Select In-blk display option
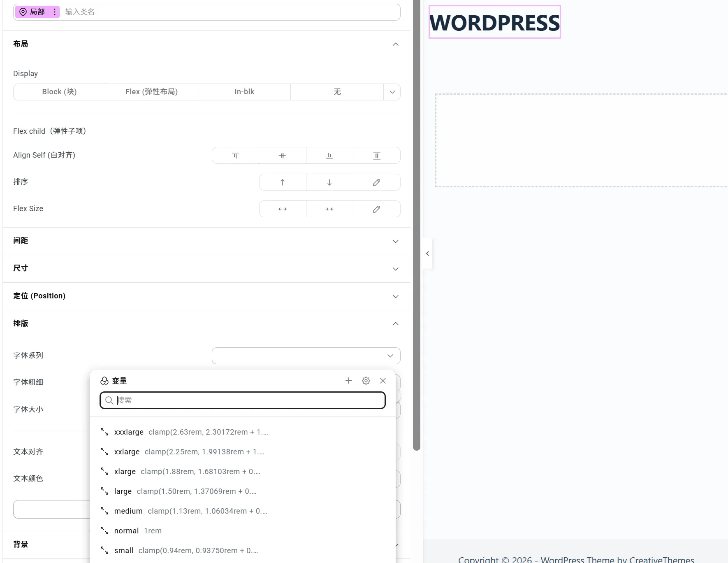This screenshot has width=728, height=563. [244, 92]
